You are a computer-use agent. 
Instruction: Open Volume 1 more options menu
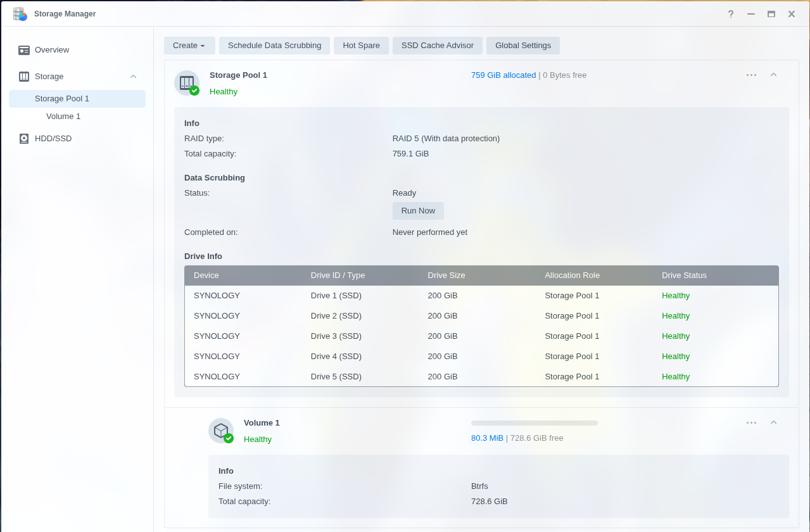tap(751, 422)
